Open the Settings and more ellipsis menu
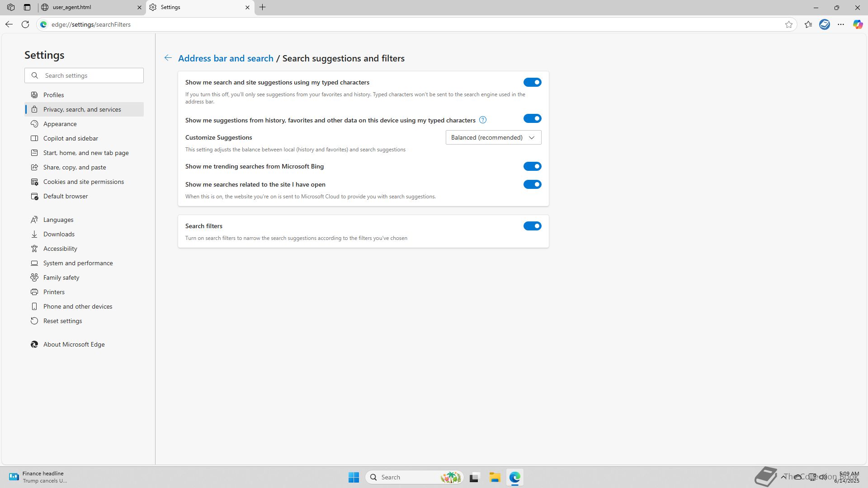868x488 pixels. (x=841, y=24)
